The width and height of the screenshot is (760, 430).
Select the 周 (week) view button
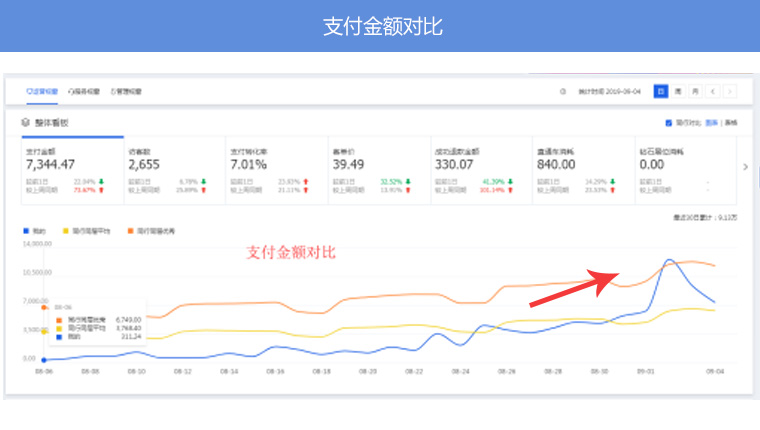678,91
